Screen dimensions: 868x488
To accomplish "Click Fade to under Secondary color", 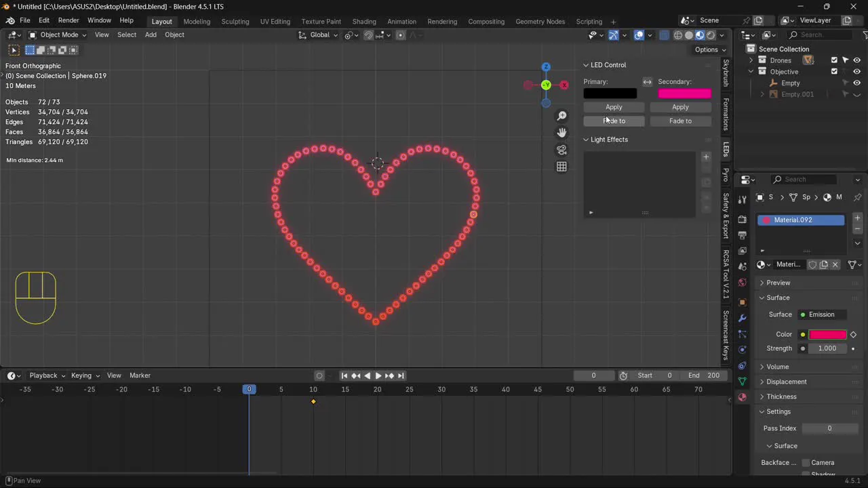I will (680, 121).
